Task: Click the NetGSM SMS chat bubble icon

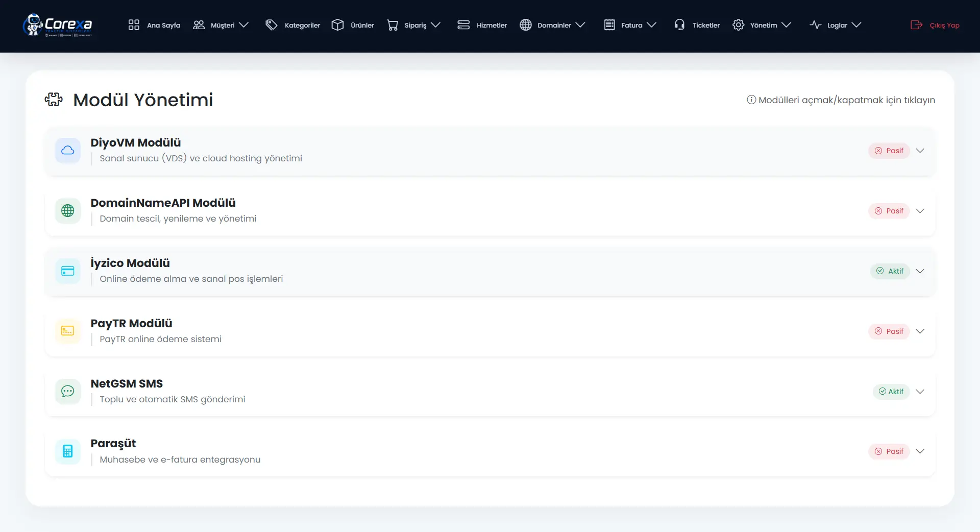Action: (x=68, y=391)
